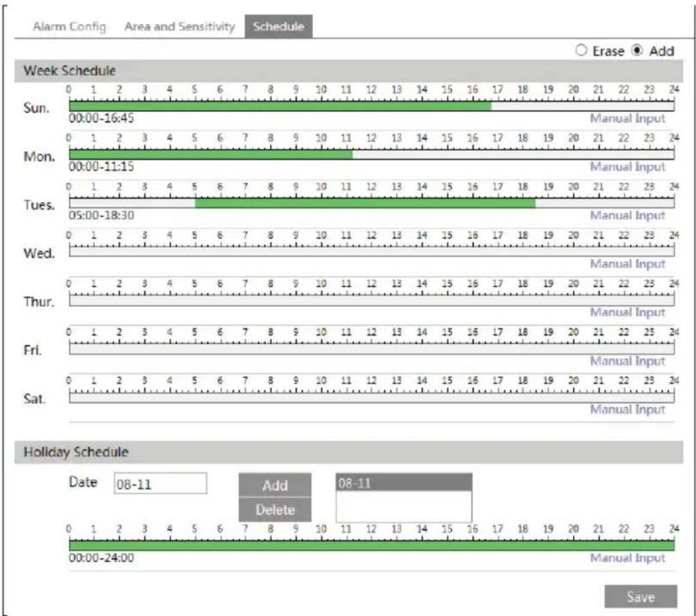Click the Sunday green schedule bar

pyautogui.click(x=280, y=106)
